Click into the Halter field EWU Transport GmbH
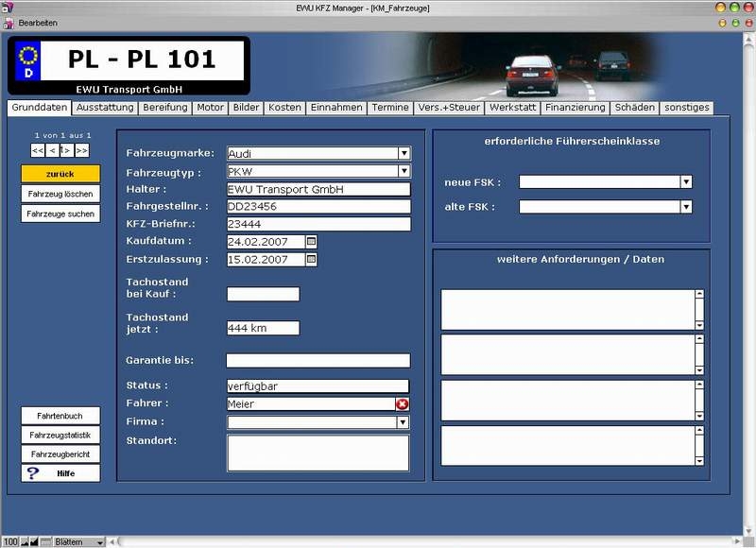 click(x=318, y=189)
